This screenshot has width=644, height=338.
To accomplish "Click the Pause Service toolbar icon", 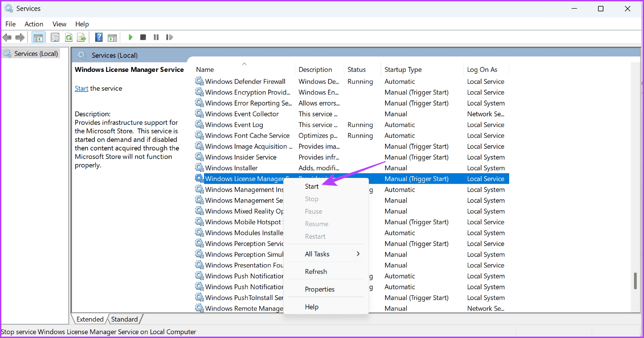I will [156, 37].
